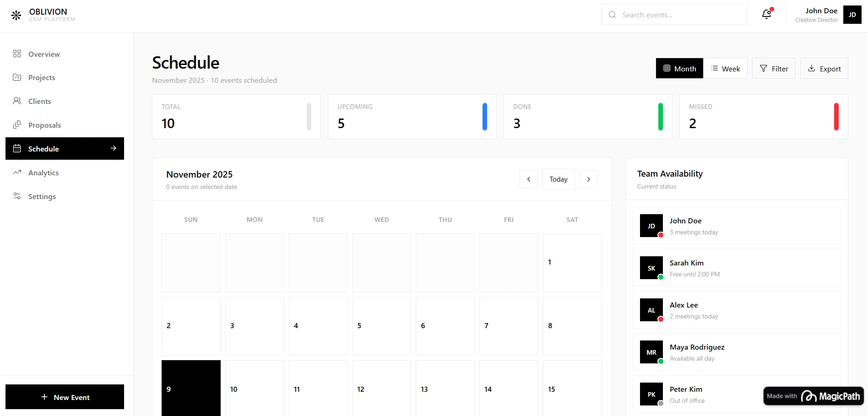Advance to next month using right chevron

[588, 179]
